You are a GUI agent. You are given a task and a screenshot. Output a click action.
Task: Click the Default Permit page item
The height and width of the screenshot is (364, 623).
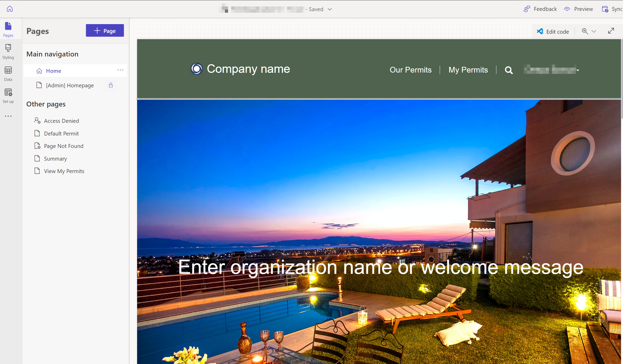tap(61, 133)
